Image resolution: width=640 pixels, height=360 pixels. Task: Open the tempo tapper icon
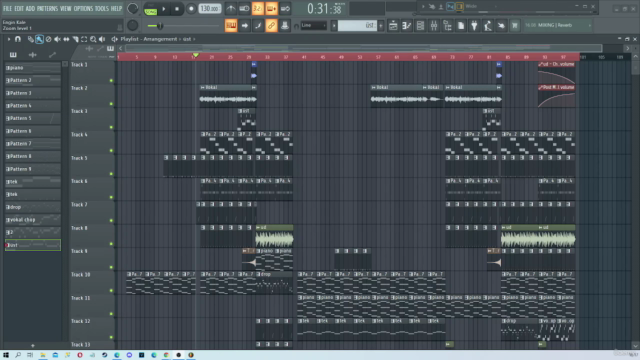[x=488, y=26]
